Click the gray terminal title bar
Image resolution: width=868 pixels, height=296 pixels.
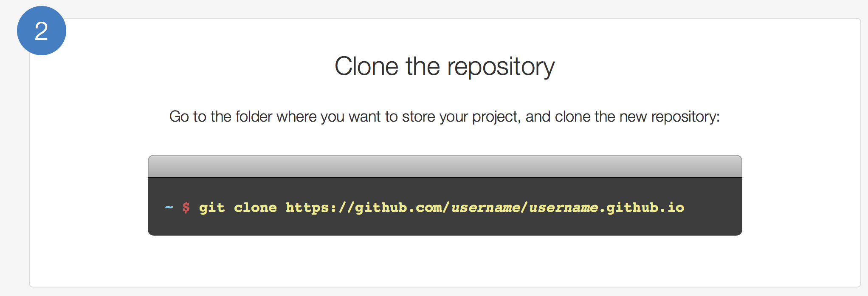pos(445,166)
